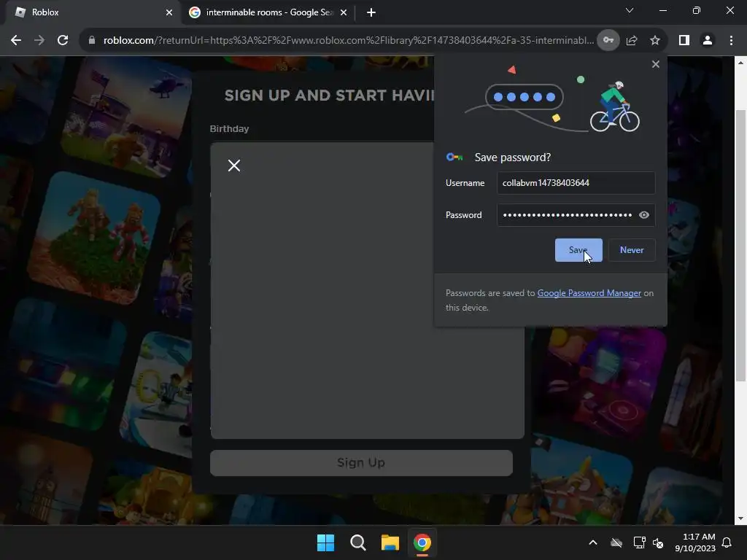Image resolution: width=747 pixels, height=560 pixels.
Task: Open Chrome three-dot menu
Action: click(731, 41)
